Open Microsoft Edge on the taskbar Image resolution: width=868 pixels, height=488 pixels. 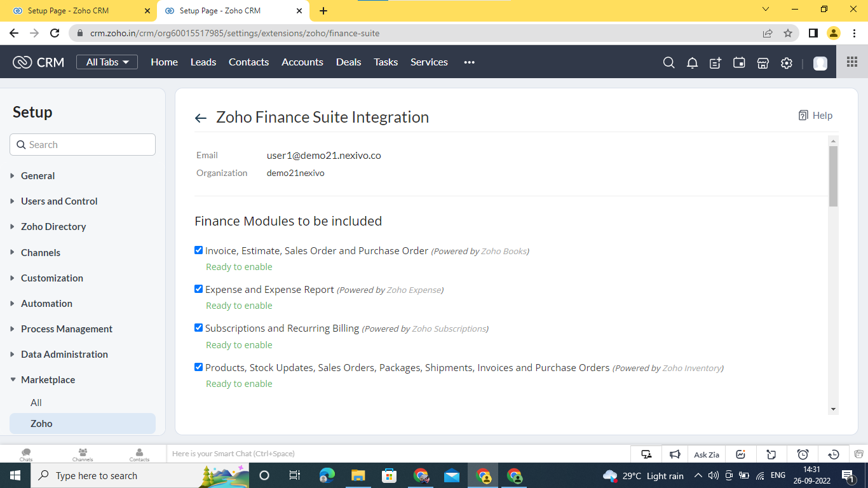coord(327,475)
